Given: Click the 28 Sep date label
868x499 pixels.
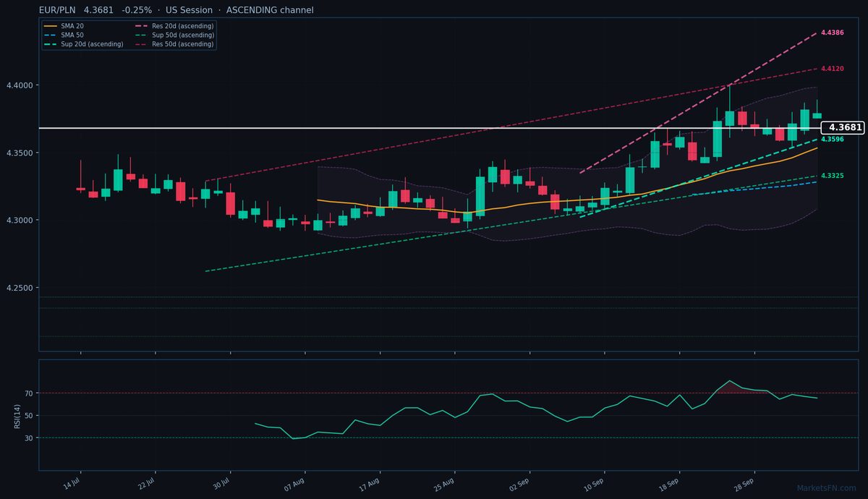Looking at the screenshot, I should click(x=744, y=484).
